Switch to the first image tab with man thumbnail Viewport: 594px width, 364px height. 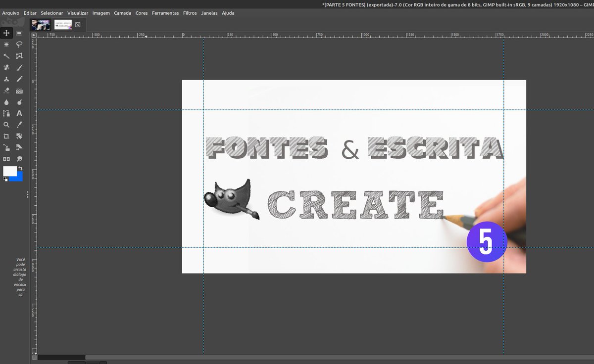(41, 25)
